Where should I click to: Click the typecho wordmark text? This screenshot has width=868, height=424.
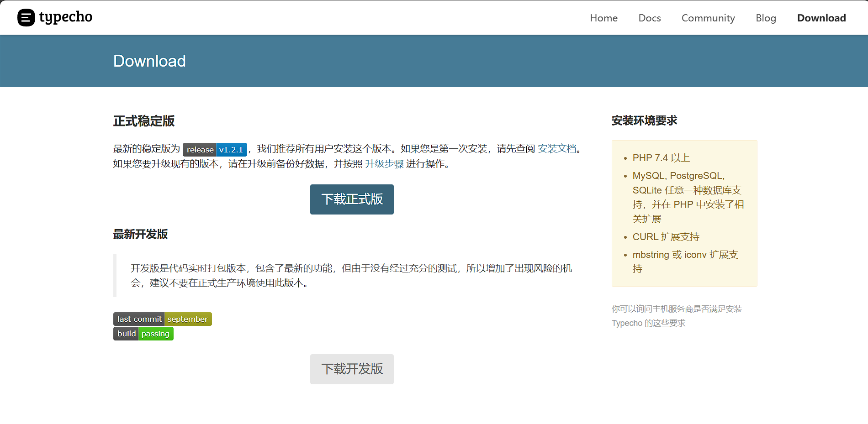(66, 17)
